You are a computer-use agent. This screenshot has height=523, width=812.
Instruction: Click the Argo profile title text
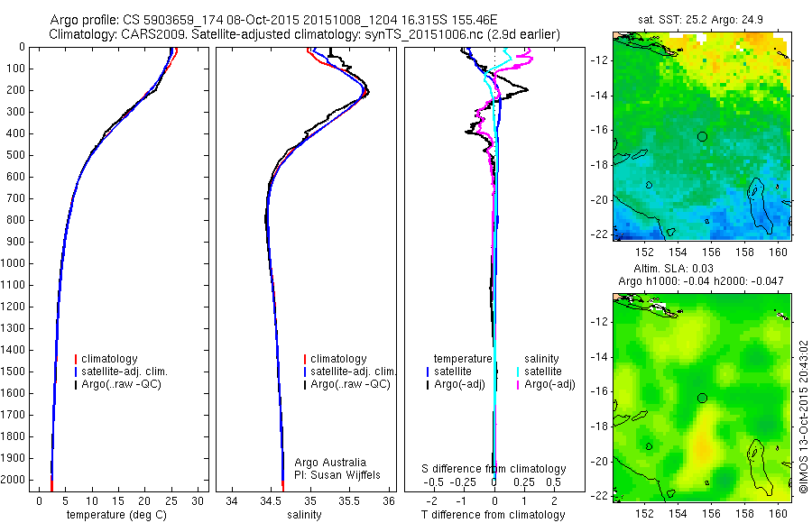[x=273, y=20]
